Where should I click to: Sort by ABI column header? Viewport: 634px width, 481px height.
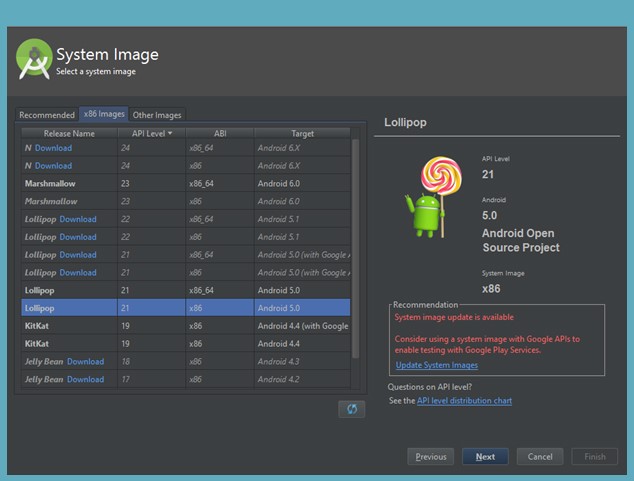pos(220,133)
